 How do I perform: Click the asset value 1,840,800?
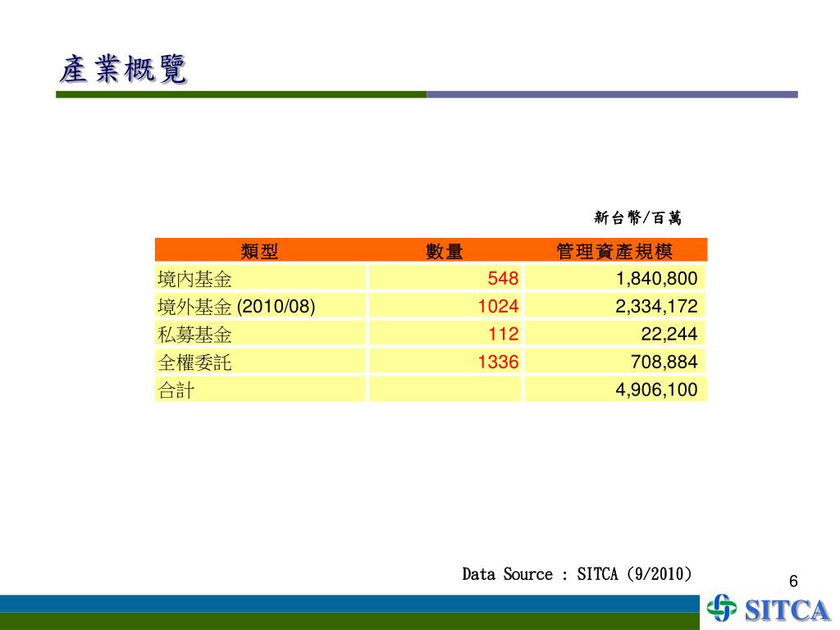click(657, 279)
